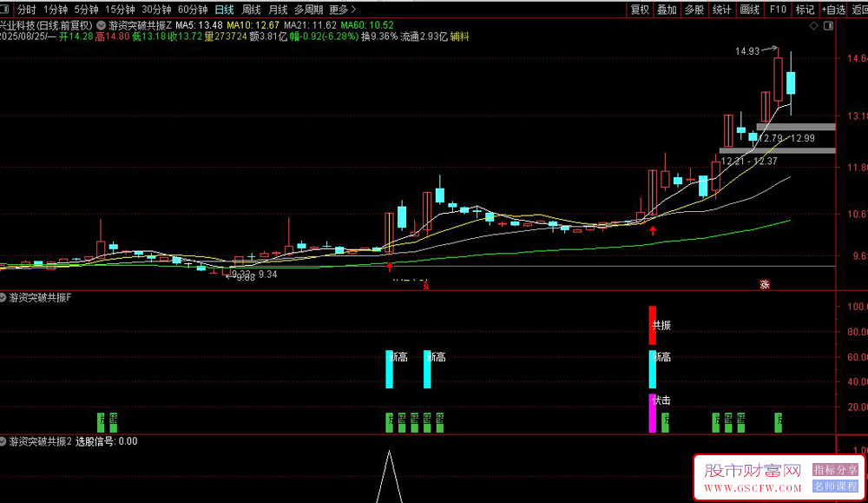Click the 名师课程 badge
Image resolution: width=868 pixels, height=503 pixels.
835,486
